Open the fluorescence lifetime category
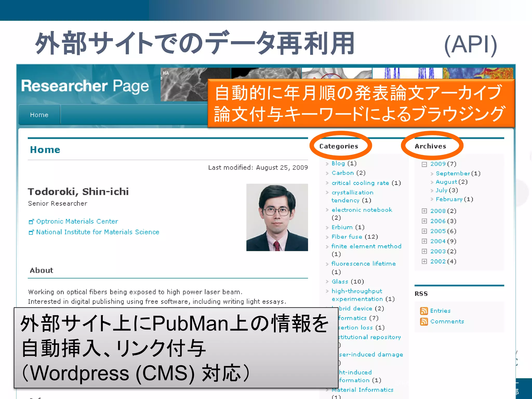The image size is (532, 399). (x=364, y=264)
